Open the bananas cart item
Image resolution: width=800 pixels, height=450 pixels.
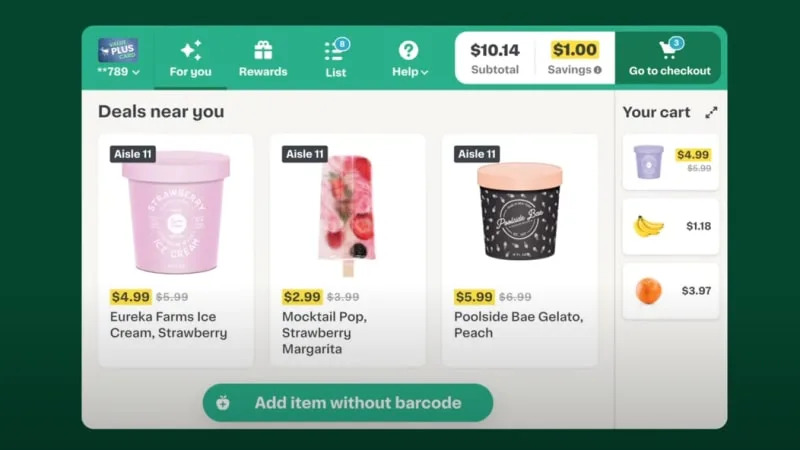671,227
